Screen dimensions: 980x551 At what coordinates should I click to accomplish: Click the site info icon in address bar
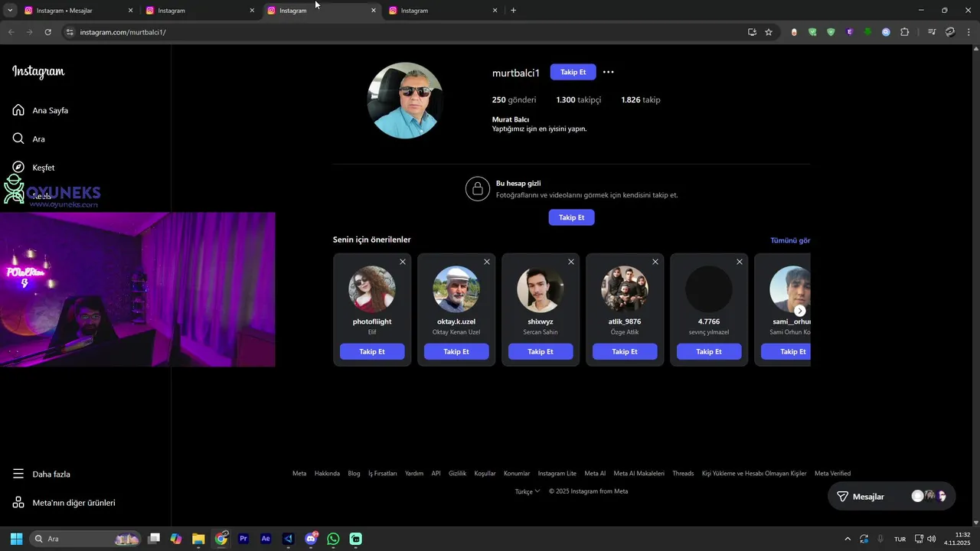70,32
